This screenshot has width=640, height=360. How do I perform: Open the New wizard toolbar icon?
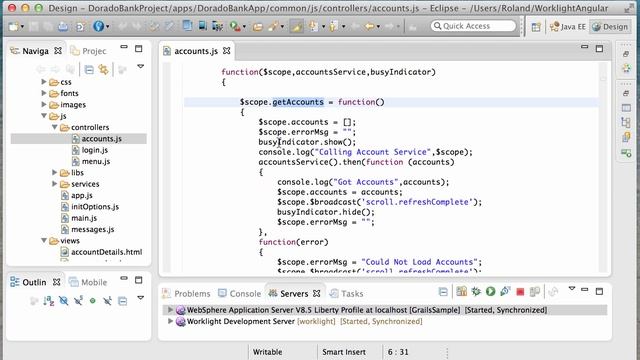13,27
